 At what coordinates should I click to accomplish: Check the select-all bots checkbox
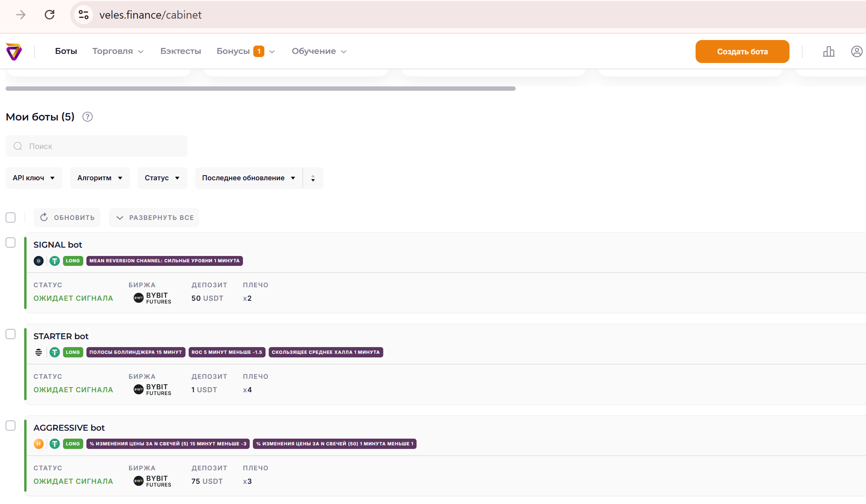[x=11, y=218]
